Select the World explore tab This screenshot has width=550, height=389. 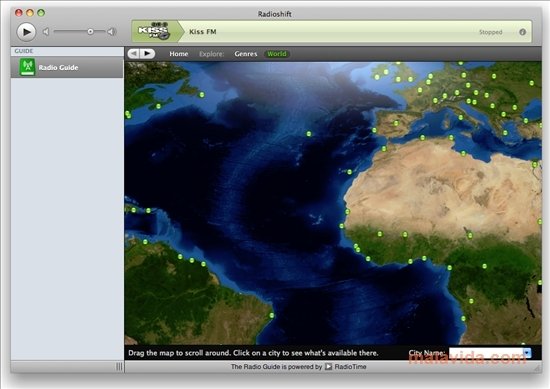pyautogui.click(x=277, y=54)
